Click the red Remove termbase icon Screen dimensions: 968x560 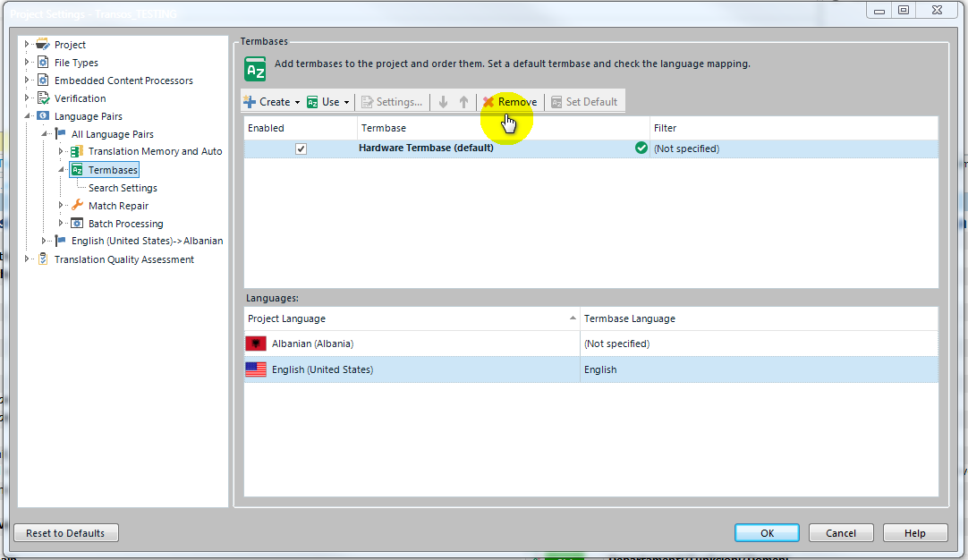(x=488, y=102)
